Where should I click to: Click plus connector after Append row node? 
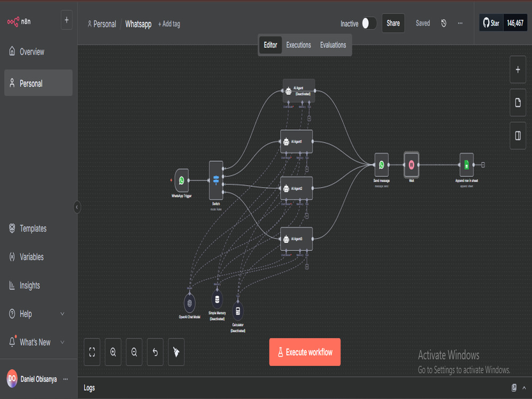[x=483, y=165]
